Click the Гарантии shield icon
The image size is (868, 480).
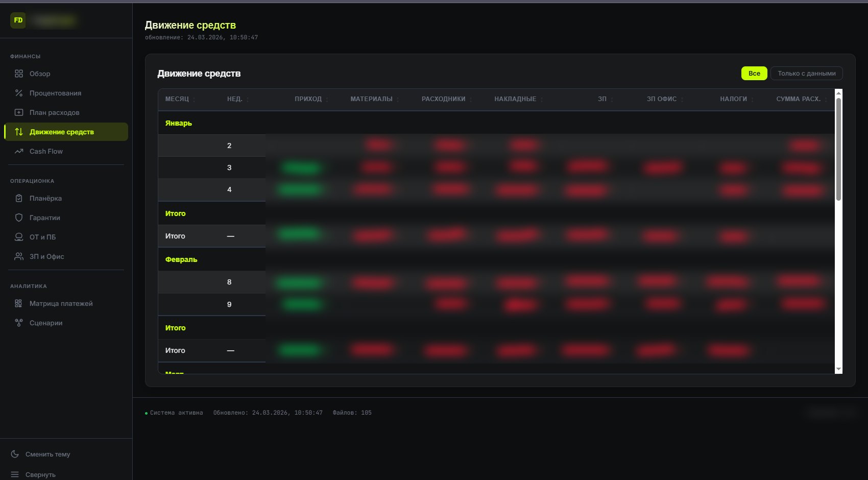point(19,218)
